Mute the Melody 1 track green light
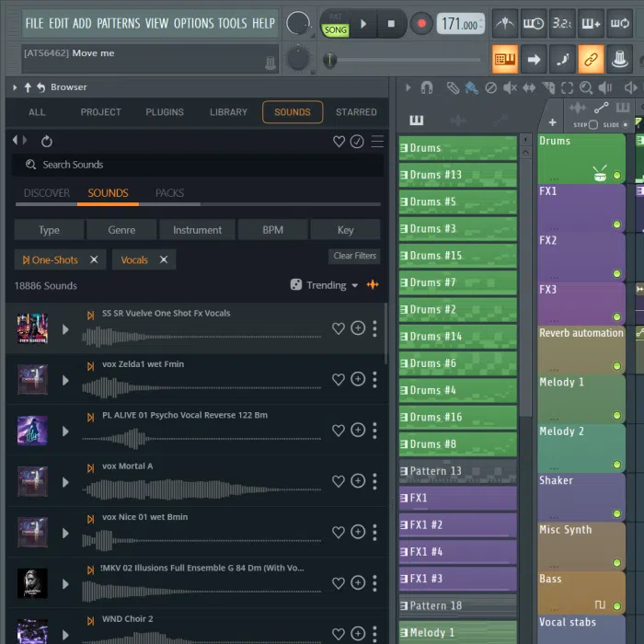Screen dimensions: 644x644 pyautogui.click(x=616, y=415)
